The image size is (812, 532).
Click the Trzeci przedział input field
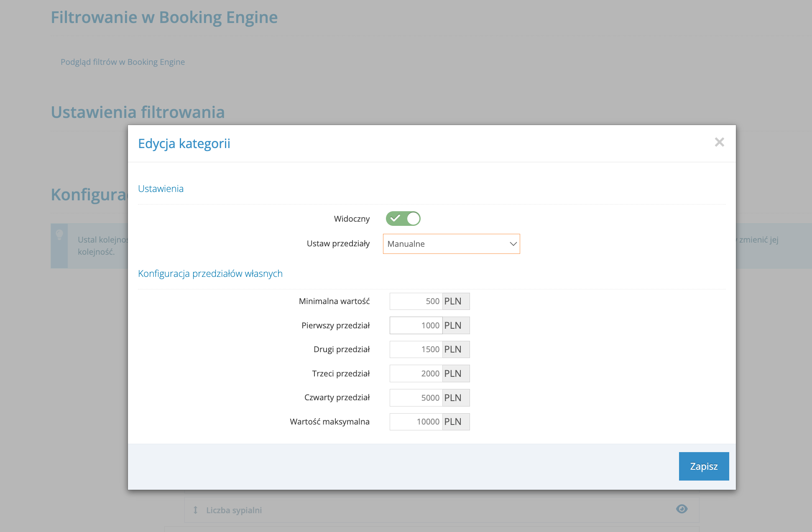tap(416, 373)
